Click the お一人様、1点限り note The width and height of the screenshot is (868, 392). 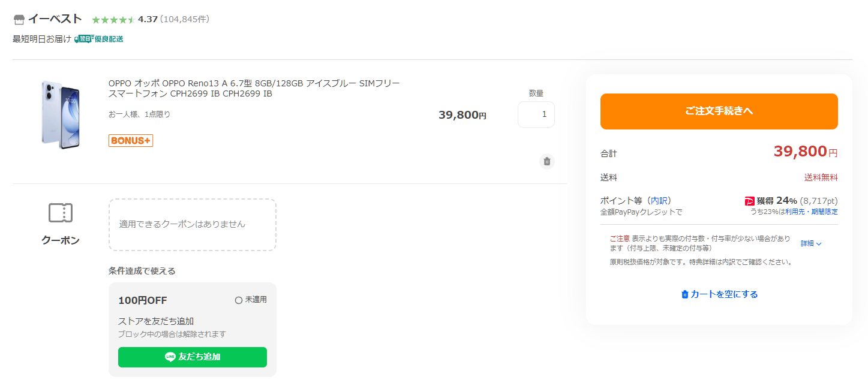click(x=139, y=114)
